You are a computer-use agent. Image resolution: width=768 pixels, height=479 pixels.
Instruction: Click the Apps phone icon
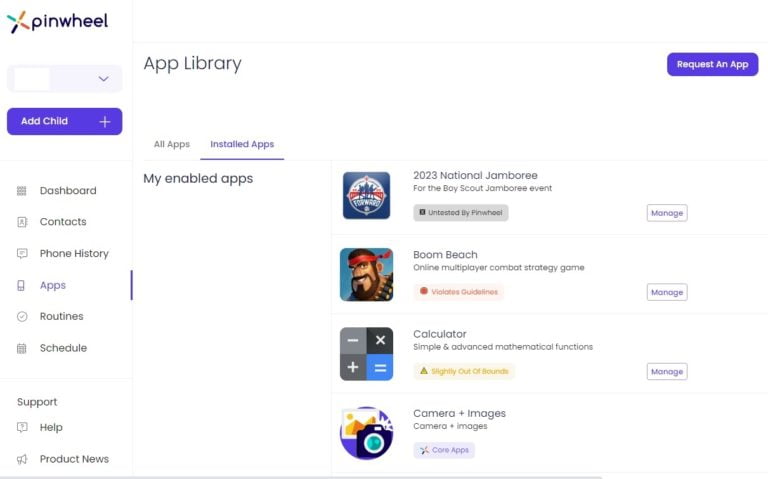tap(21, 286)
